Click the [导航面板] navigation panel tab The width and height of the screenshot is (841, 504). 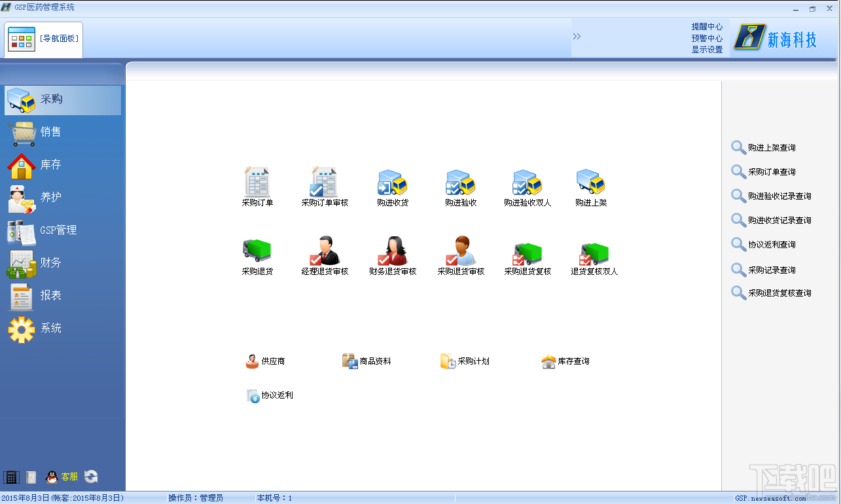[x=44, y=39]
